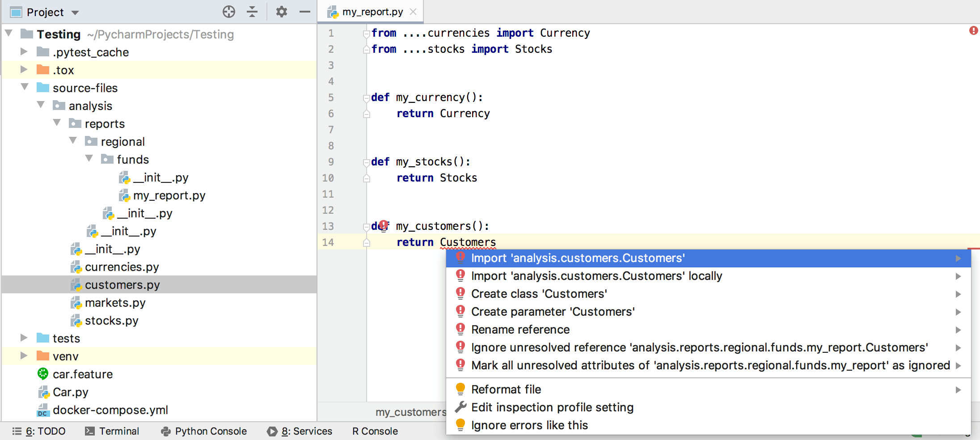Open the Project view mode dropdown
The width and height of the screenshot is (980, 440).
pyautogui.click(x=75, y=12)
